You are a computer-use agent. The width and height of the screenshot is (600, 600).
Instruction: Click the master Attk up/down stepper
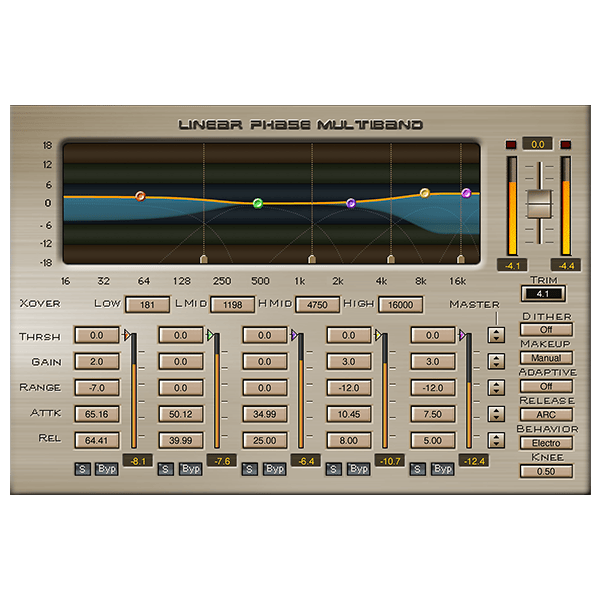click(496, 414)
